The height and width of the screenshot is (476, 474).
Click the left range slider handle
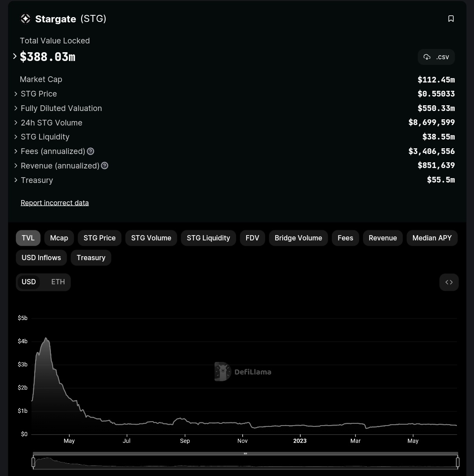click(x=33, y=462)
